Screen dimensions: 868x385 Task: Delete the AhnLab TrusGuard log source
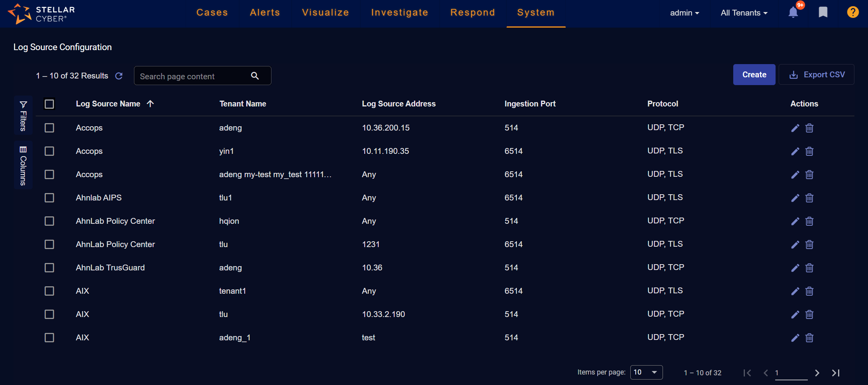pos(809,268)
